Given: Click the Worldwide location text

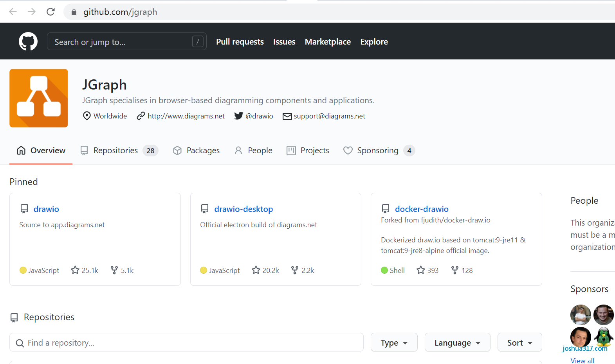Looking at the screenshot, I should (110, 116).
